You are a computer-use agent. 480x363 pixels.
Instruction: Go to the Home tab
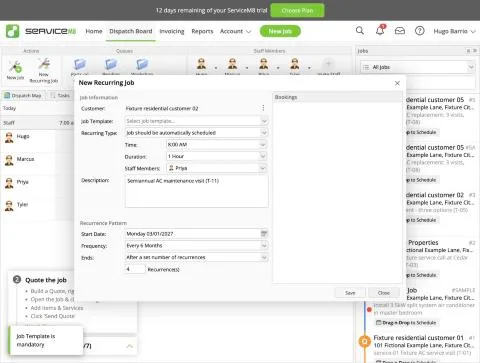click(94, 31)
